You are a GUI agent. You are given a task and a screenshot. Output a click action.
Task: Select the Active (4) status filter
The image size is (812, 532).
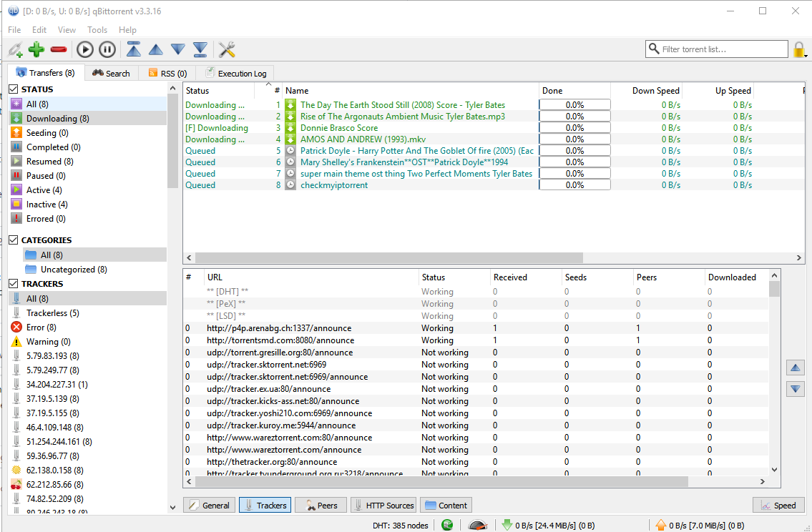click(88, 190)
